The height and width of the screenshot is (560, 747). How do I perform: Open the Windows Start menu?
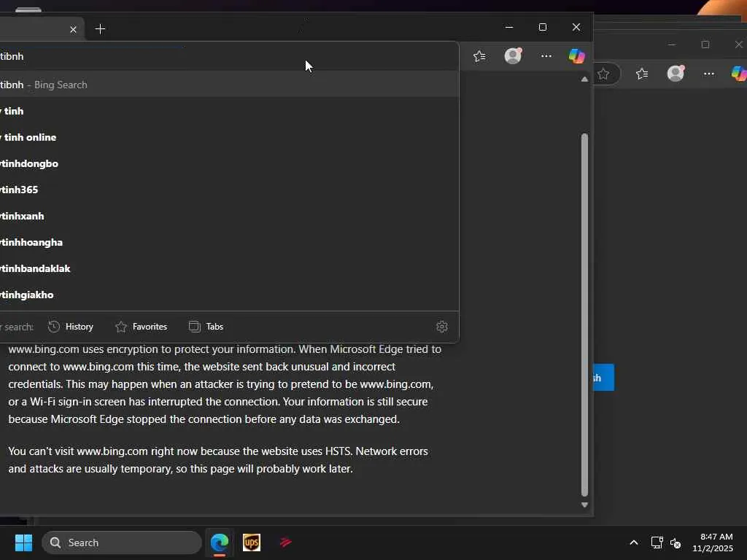23,542
